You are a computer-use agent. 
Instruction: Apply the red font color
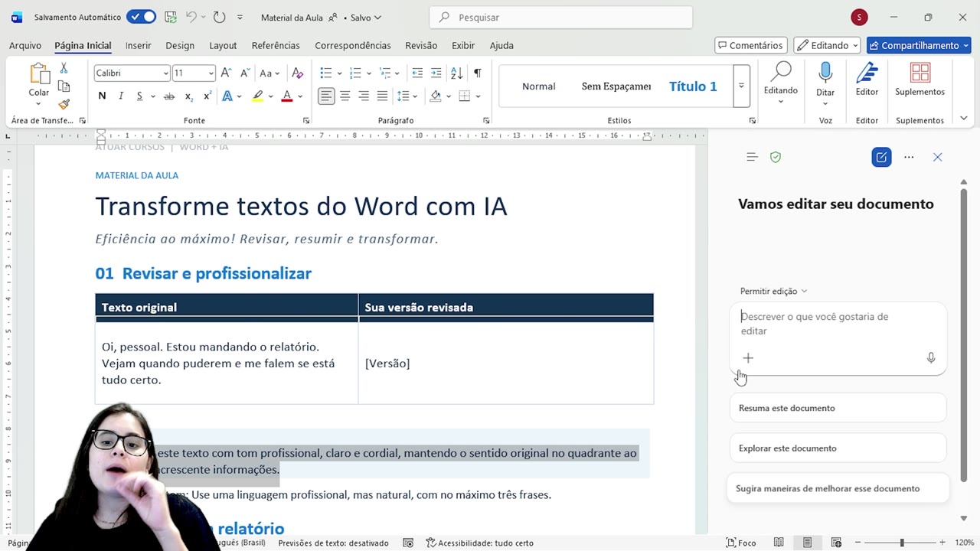tap(287, 96)
